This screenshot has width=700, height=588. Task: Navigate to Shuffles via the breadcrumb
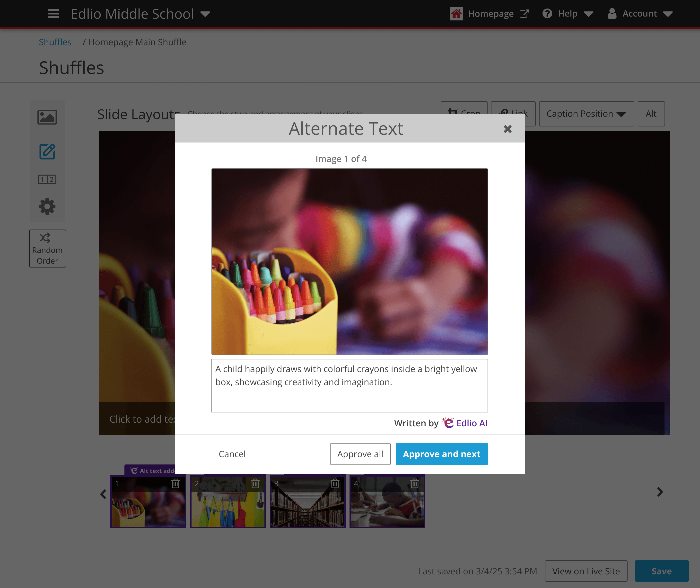coord(55,42)
